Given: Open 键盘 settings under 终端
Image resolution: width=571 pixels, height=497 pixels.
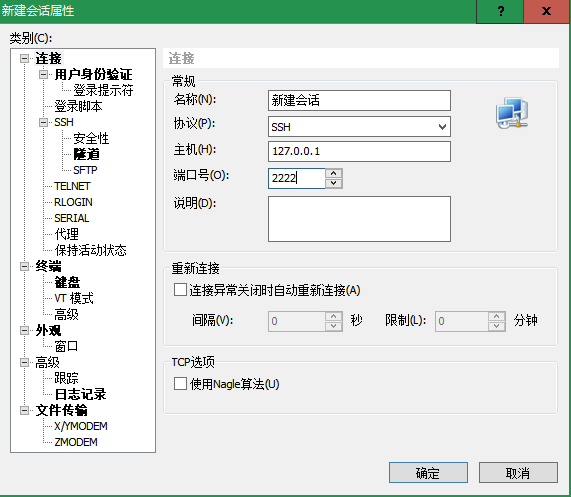Looking at the screenshot, I should click(67, 283).
